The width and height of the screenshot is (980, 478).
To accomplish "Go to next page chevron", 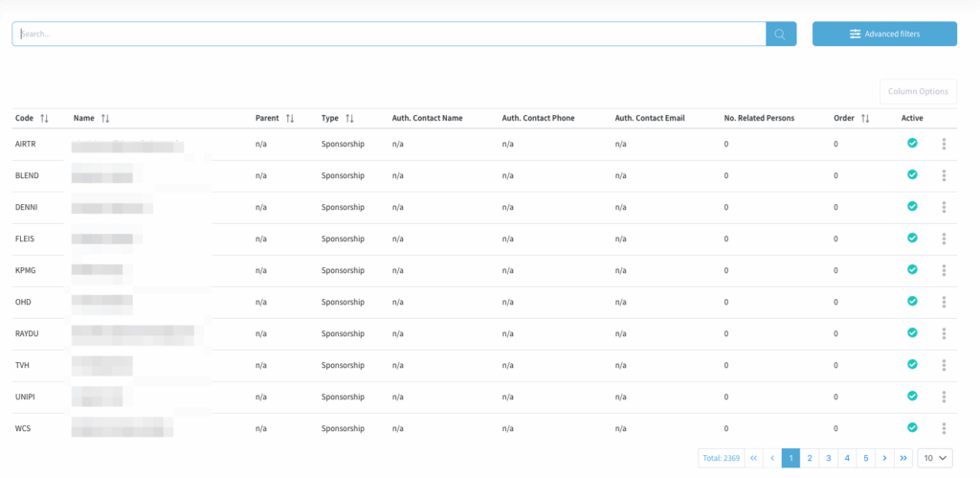I will pyautogui.click(x=884, y=458).
